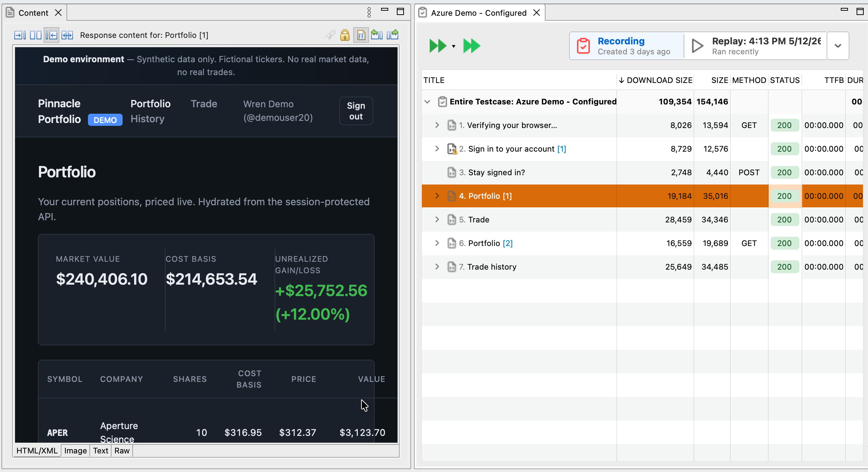Click the green replay double-arrow with dropdown

tap(438, 46)
